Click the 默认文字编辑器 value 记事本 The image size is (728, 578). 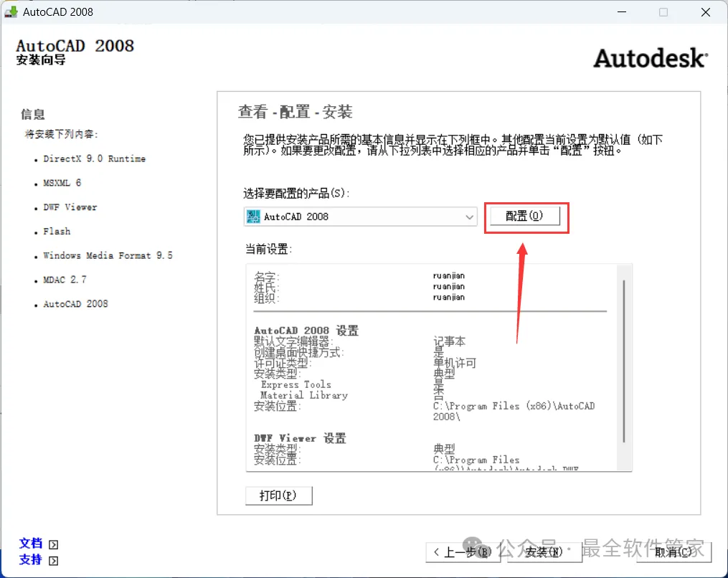point(449,341)
